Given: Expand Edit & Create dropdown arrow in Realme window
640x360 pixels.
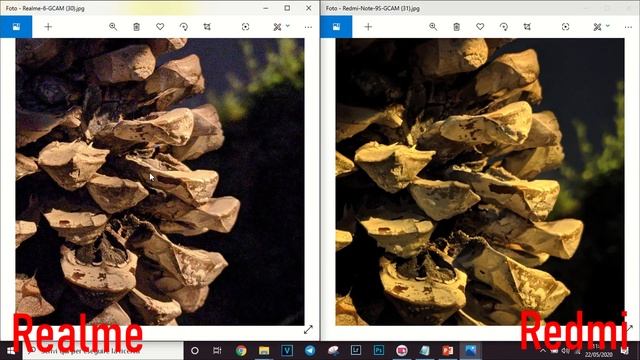Looking at the screenshot, I should 288,26.
